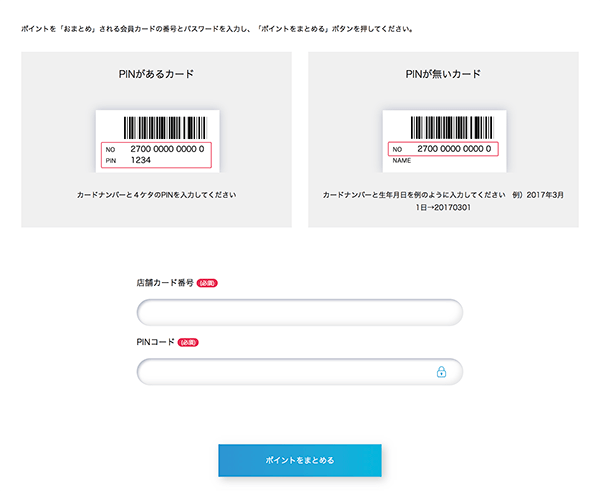
Task: Click the sample PIN 1234 on card
Action: click(140, 160)
